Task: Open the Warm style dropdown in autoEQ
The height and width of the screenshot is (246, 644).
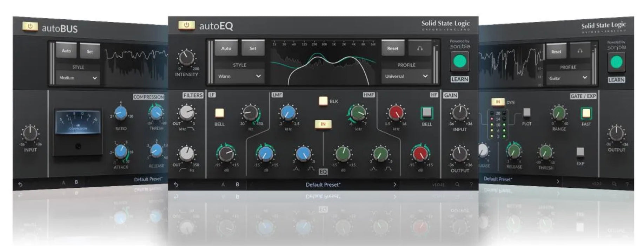Action: click(x=240, y=76)
